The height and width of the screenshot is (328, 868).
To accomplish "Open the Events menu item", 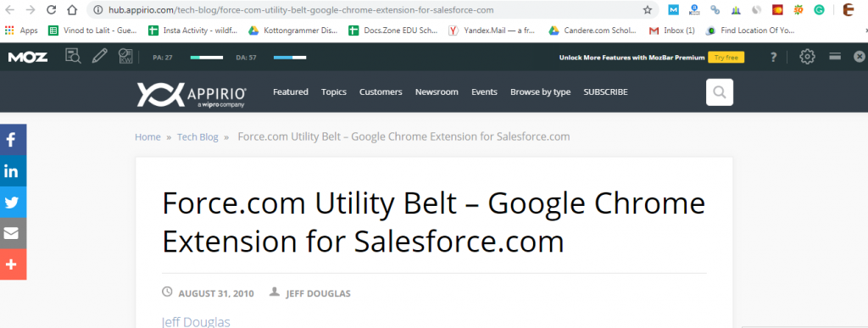I will coord(484,92).
